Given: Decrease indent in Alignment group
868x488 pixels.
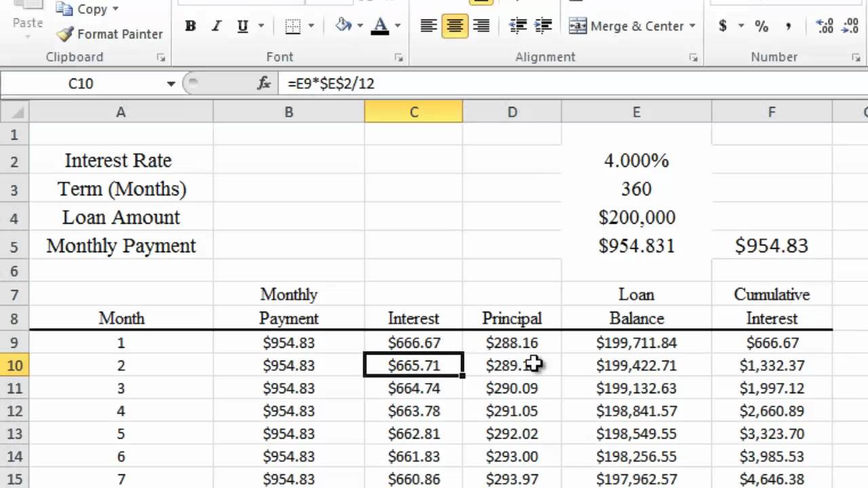Looking at the screenshot, I should coord(518,26).
